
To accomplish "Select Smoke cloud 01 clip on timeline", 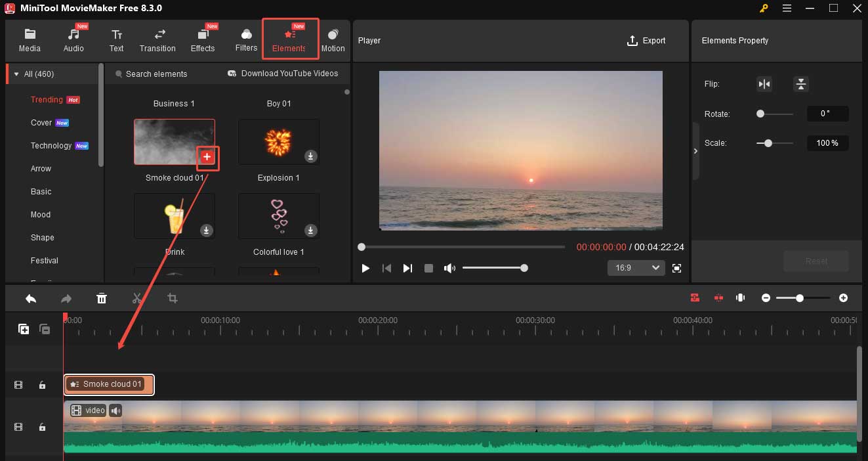I will coord(109,384).
